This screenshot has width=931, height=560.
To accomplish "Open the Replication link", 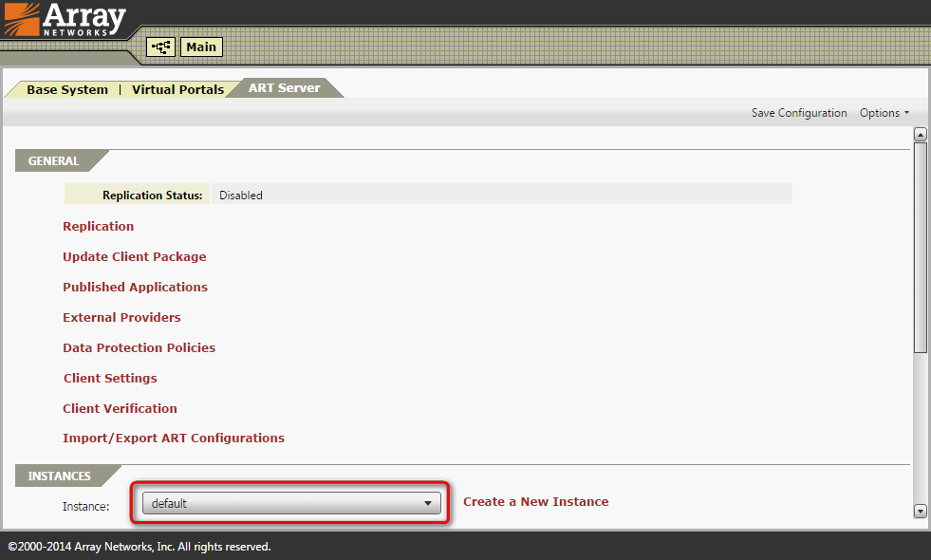I will coord(99,226).
